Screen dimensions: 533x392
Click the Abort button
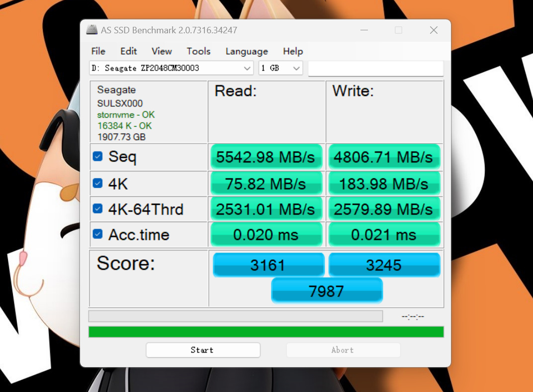coord(343,350)
